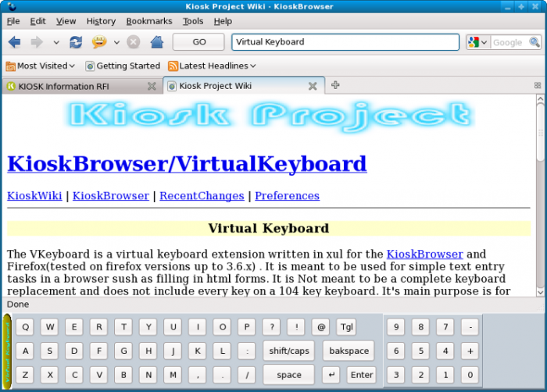This screenshot has width=547, height=392.
Task: Click the list all tabs icon
Action: 538,85
